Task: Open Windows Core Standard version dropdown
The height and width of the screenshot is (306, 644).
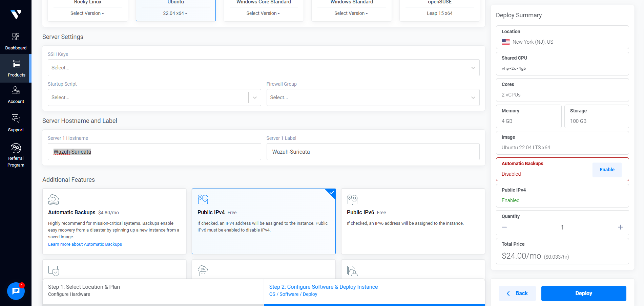Action: tap(263, 13)
